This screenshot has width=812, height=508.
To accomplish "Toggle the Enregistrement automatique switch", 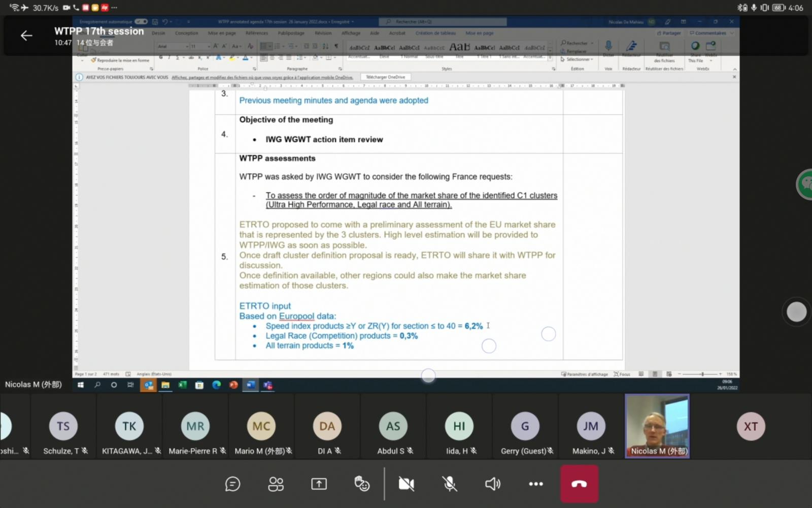I will (x=141, y=22).
